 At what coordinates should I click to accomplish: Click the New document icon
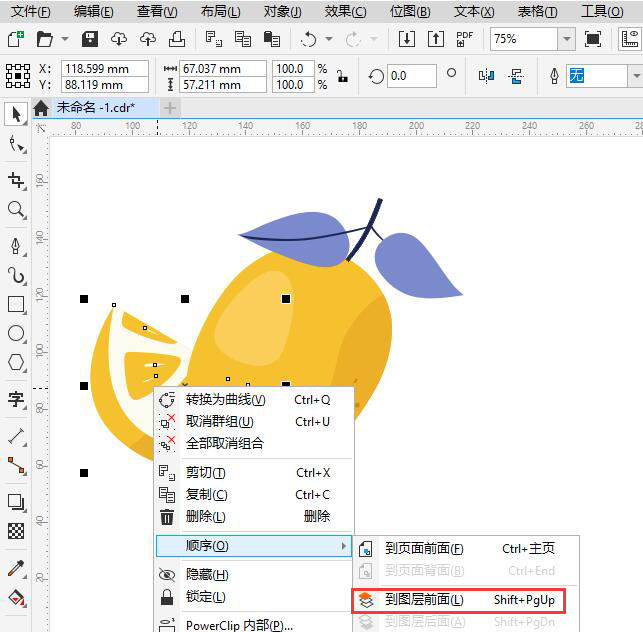click(x=16, y=39)
